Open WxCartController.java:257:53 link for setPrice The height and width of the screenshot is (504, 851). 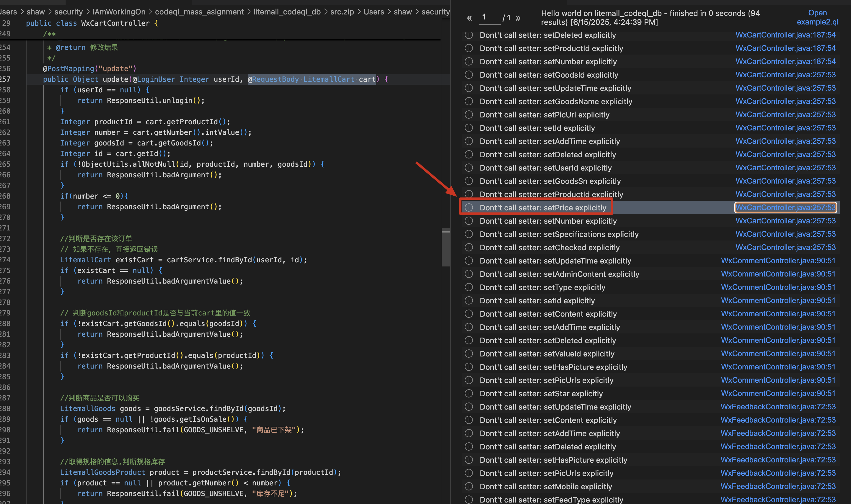pyautogui.click(x=785, y=207)
